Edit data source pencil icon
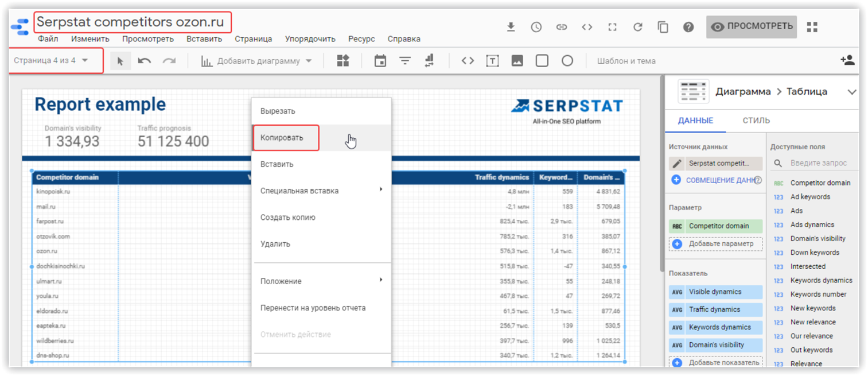This screenshot has width=868, height=376. [677, 164]
